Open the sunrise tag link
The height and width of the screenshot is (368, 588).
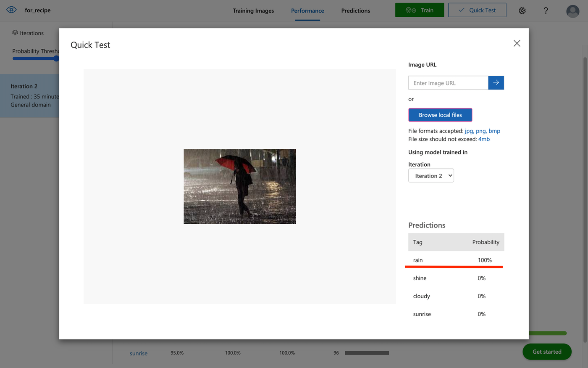pyautogui.click(x=139, y=353)
